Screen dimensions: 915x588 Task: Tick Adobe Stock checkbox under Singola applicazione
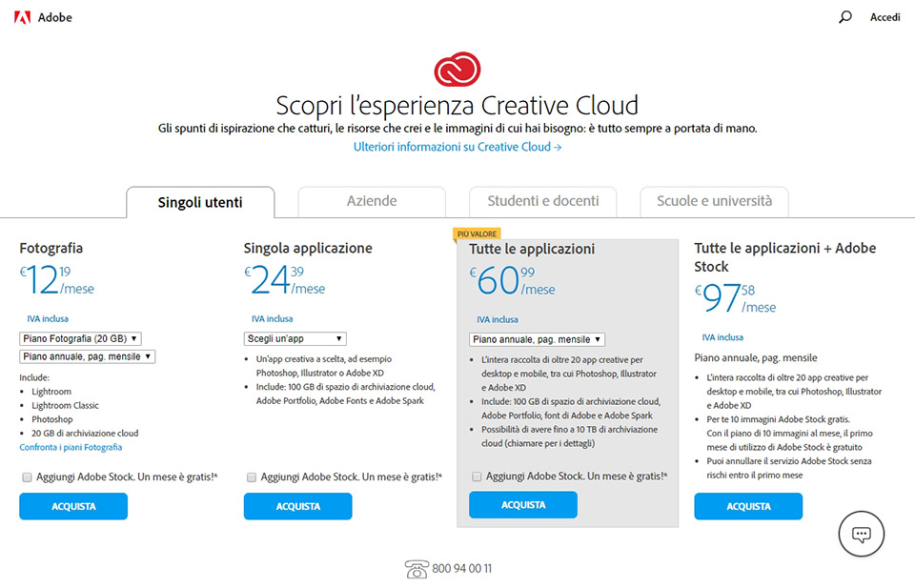[x=252, y=476]
